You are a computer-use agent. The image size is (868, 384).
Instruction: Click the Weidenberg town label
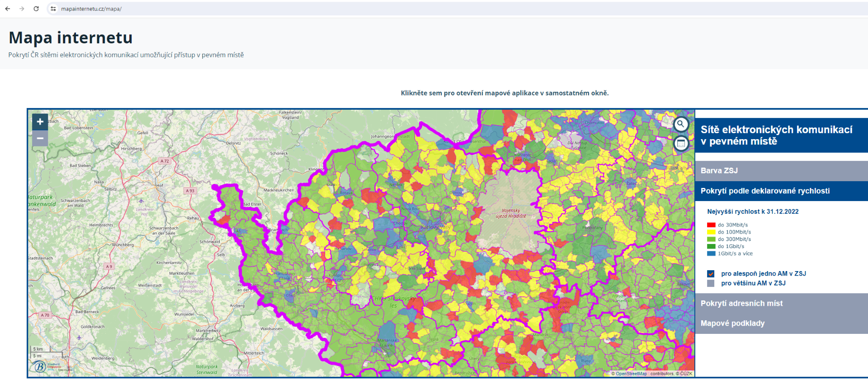pyautogui.click(x=103, y=358)
